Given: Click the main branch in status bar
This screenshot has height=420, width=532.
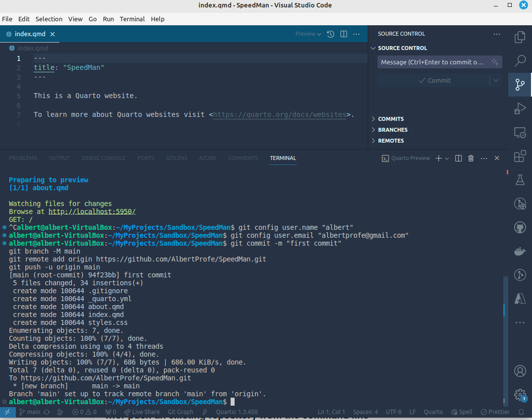Looking at the screenshot, I should point(30,412).
